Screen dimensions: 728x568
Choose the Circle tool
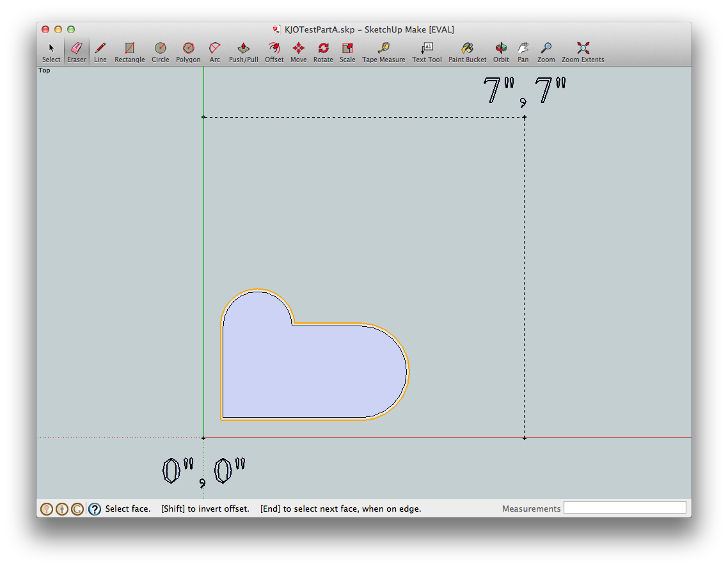coord(160,52)
